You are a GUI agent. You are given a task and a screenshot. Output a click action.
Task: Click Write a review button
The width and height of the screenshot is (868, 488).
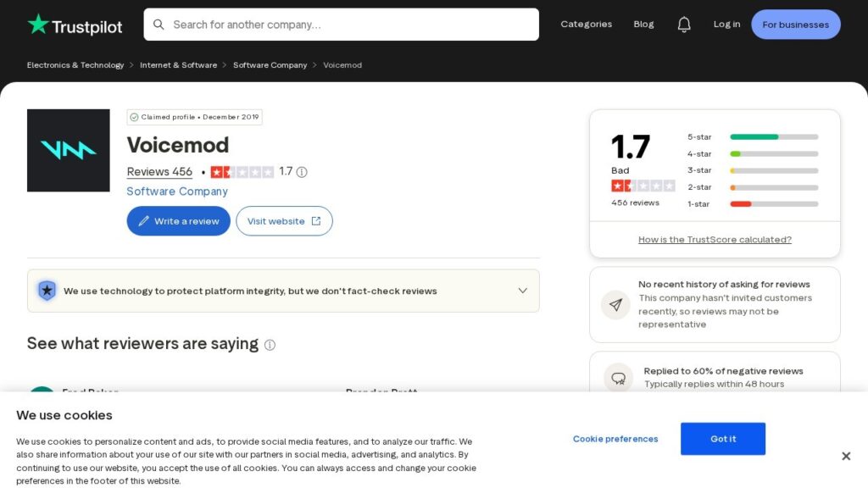(x=178, y=221)
